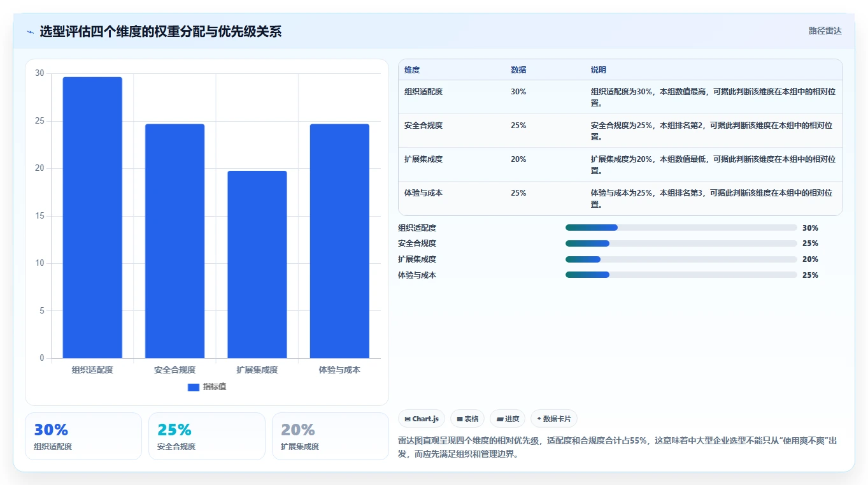Open the 20% 扩展集成度 data card
868x485 pixels.
pyautogui.click(x=331, y=437)
